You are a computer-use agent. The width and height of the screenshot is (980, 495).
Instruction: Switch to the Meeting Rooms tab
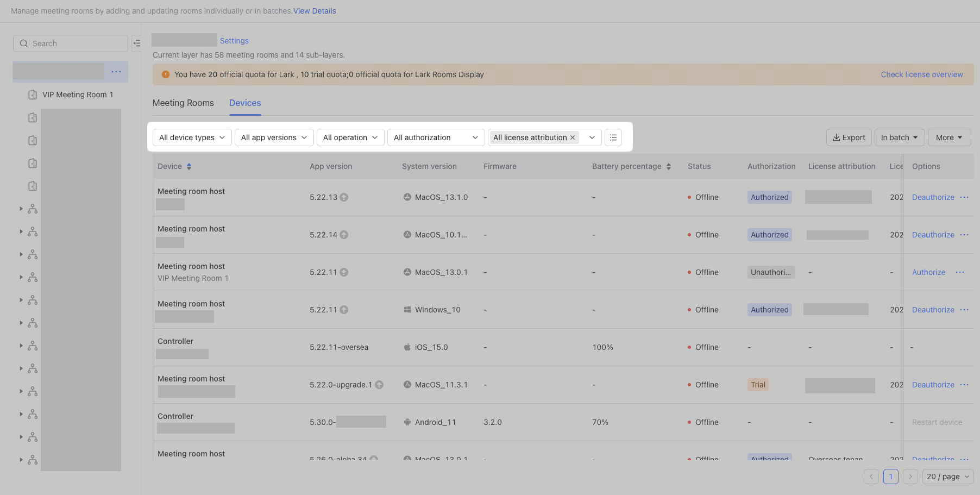[183, 103]
